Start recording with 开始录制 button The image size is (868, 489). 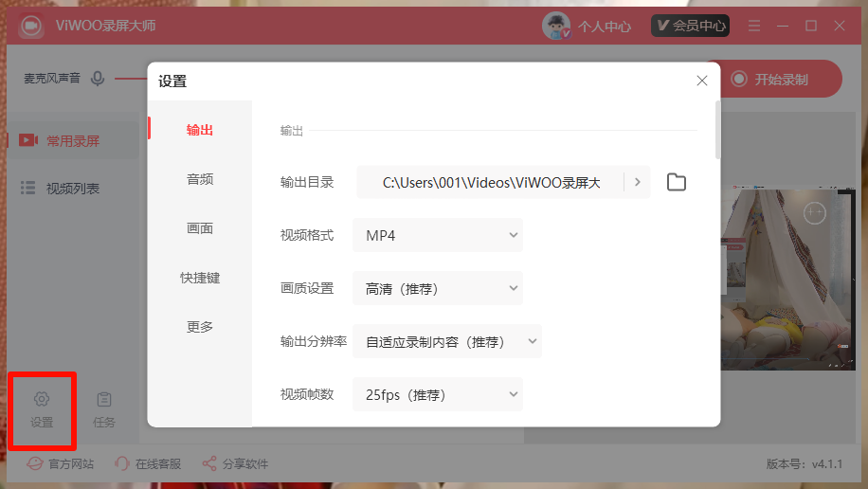pos(775,79)
